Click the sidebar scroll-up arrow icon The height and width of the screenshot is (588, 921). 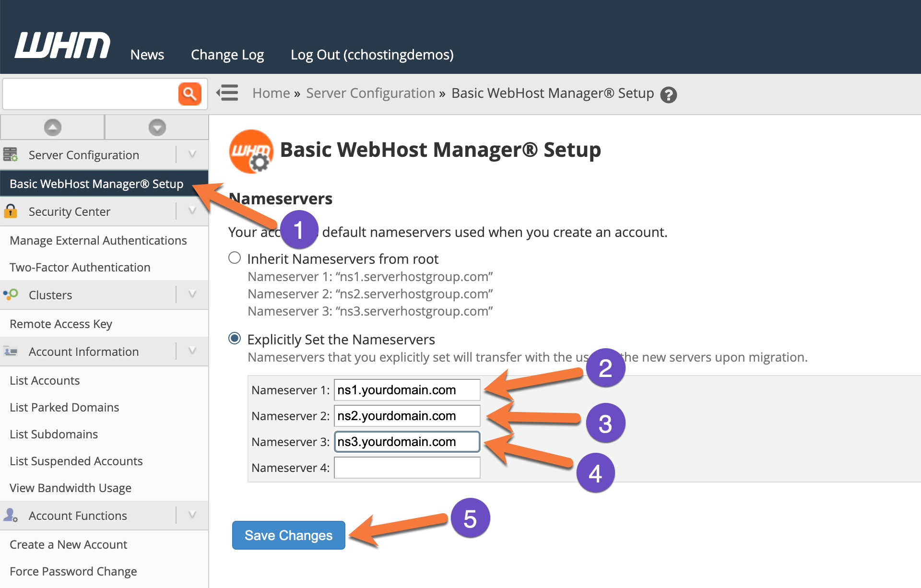point(53,128)
